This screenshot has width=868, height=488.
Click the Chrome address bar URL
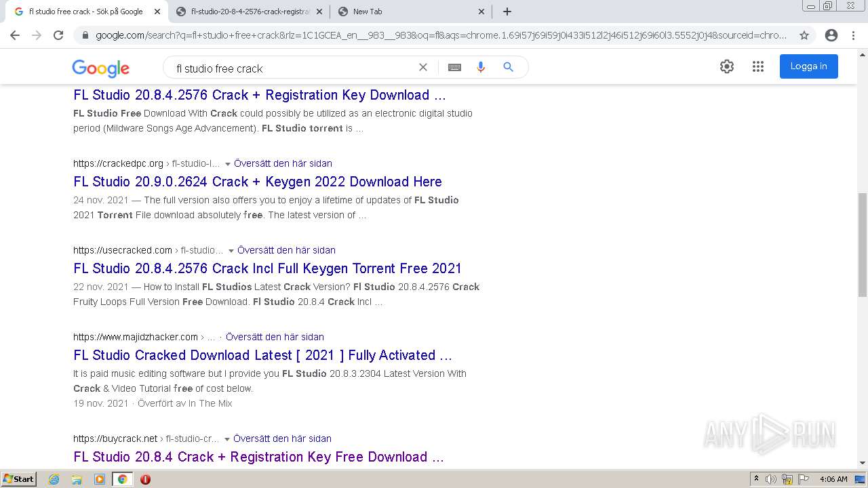click(x=441, y=35)
